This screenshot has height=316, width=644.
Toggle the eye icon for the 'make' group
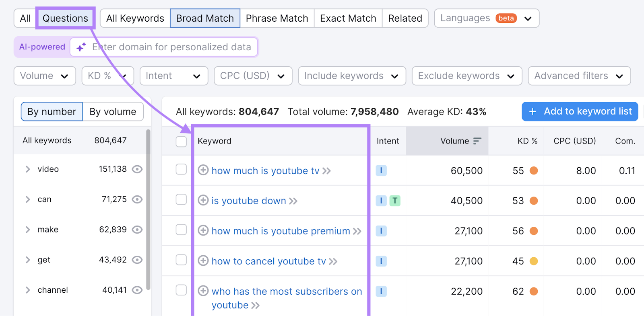point(137,230)
